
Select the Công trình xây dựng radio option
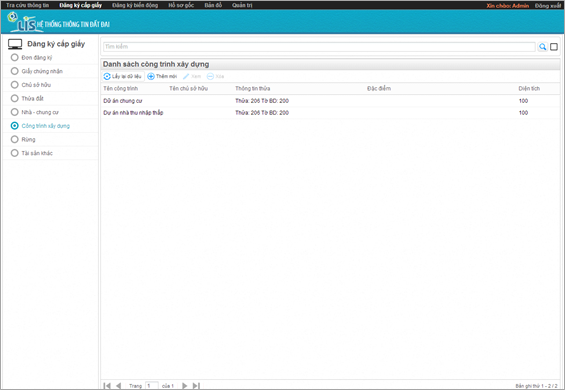pos(14,126)
